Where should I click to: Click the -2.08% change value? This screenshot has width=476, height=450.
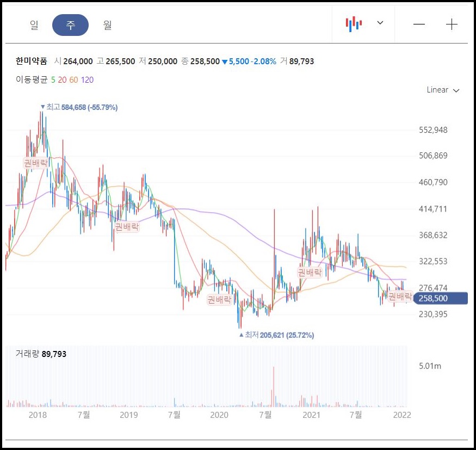click(263, 61)
